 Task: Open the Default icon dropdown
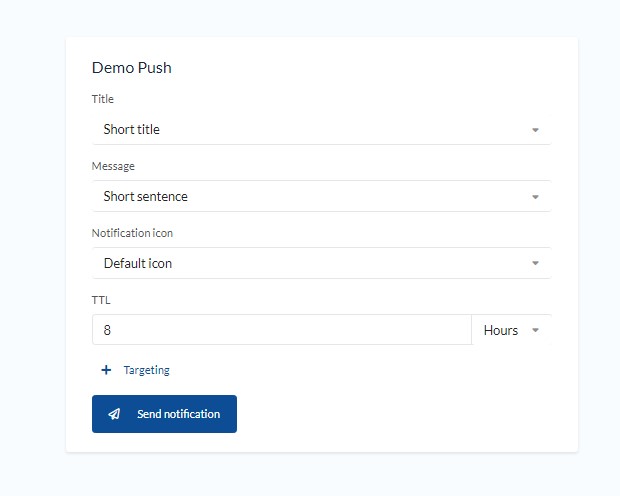(x=321, y=263)
